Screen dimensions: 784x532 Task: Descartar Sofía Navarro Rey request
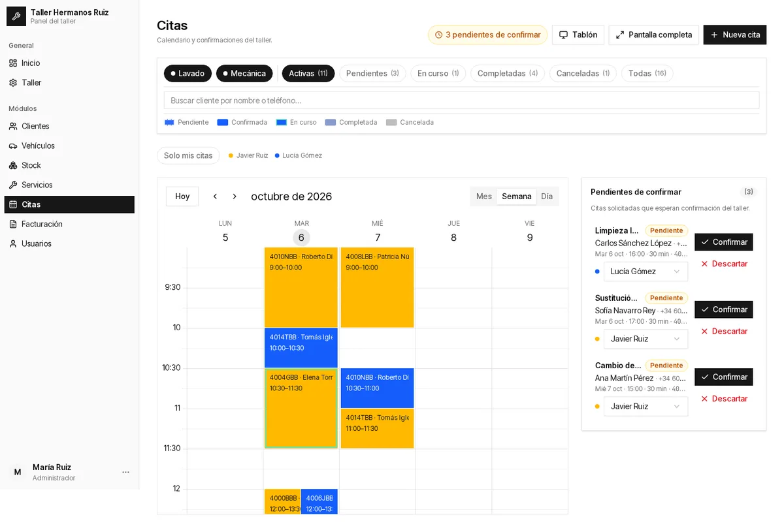(724, 331)
